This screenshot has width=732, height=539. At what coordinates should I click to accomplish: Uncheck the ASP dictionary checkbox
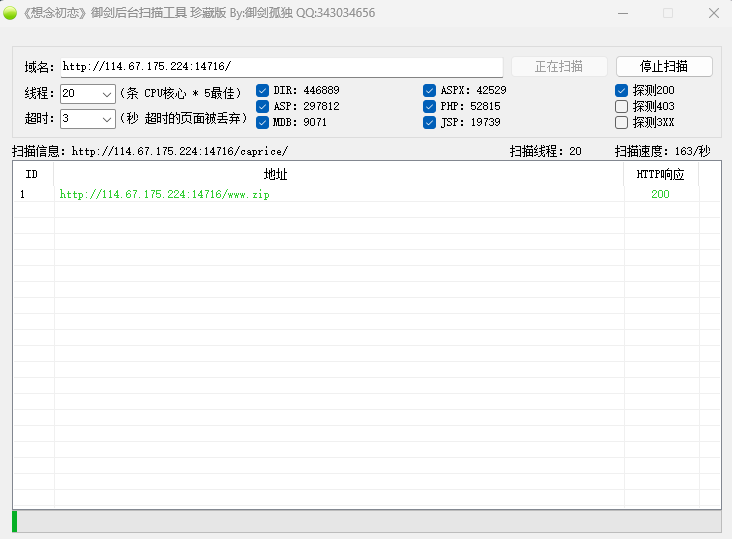263,106
